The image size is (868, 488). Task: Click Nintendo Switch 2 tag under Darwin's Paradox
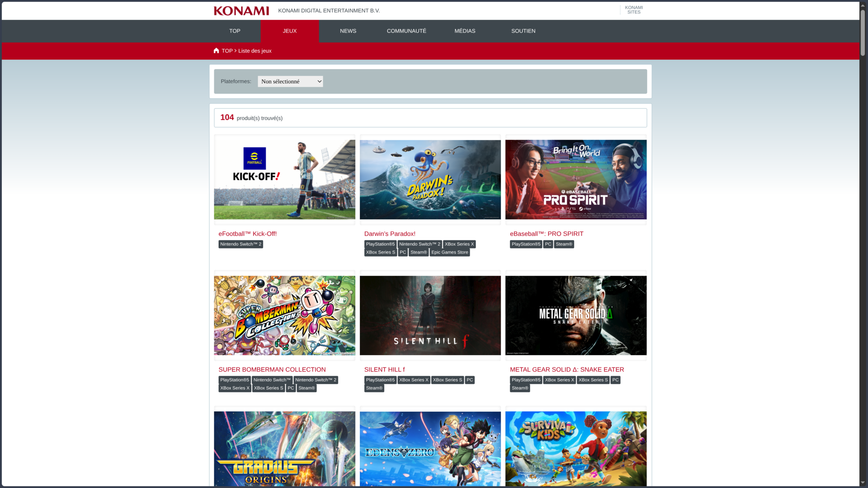tap(420, 244)
